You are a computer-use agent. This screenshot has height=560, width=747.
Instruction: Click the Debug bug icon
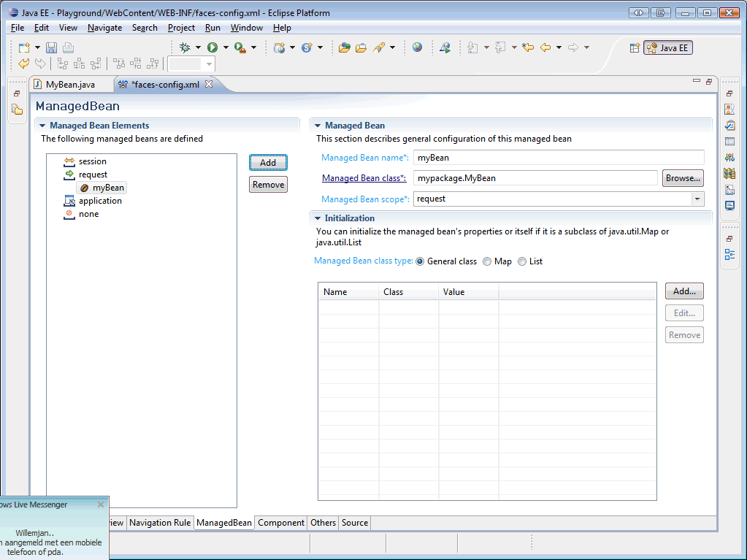tap(185, 47)
